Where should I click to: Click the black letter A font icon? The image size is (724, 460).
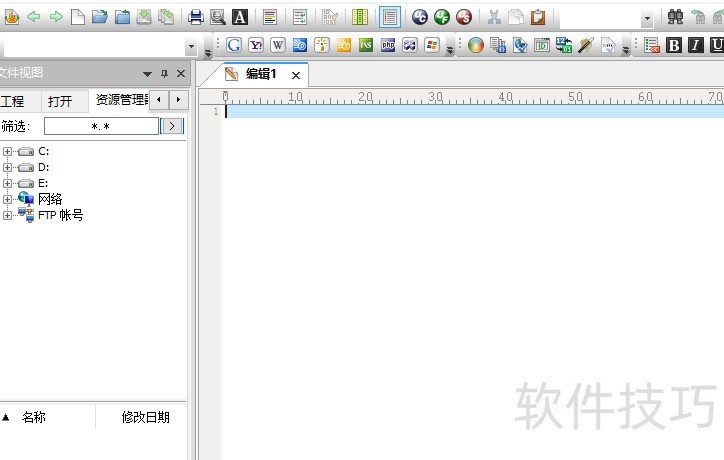[240, 18]
